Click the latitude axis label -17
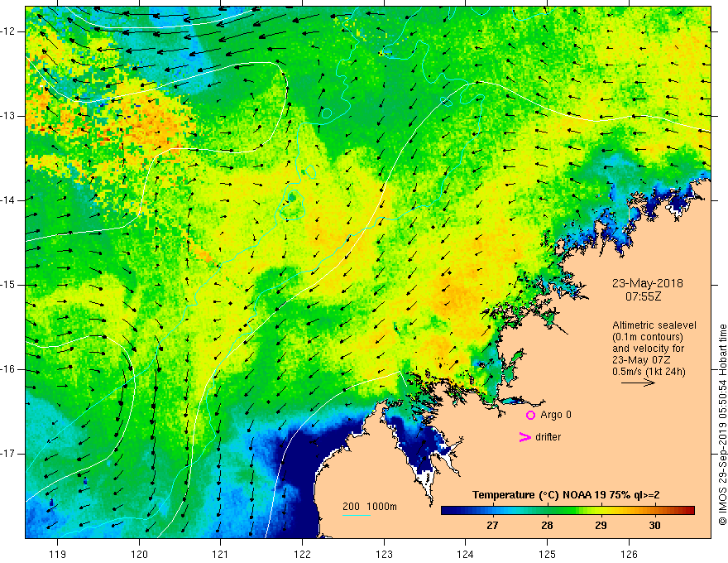 (x=8, y=454)
